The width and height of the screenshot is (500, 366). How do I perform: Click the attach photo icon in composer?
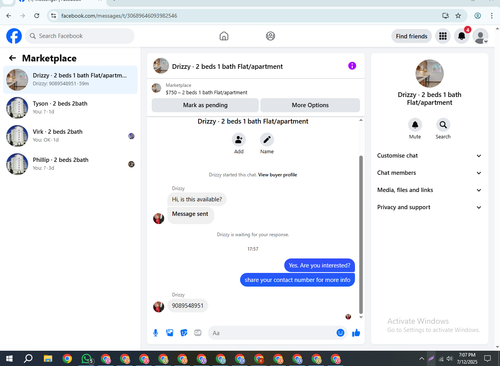[170, 333]
